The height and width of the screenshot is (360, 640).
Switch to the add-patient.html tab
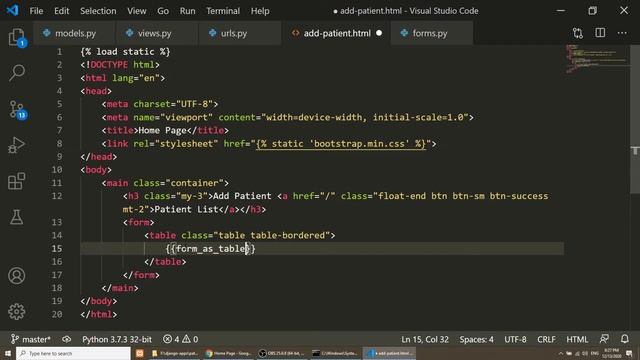(337, 33)
